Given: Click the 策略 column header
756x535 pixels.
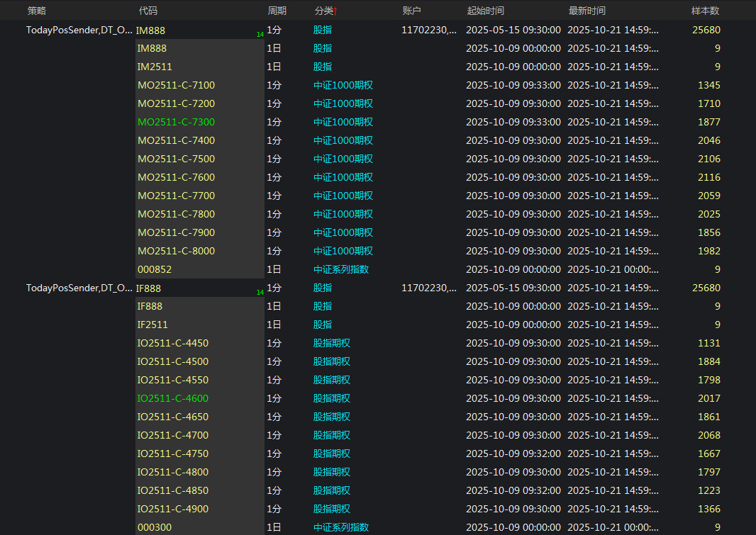Looking at the screenshot, I should [37, 11].
